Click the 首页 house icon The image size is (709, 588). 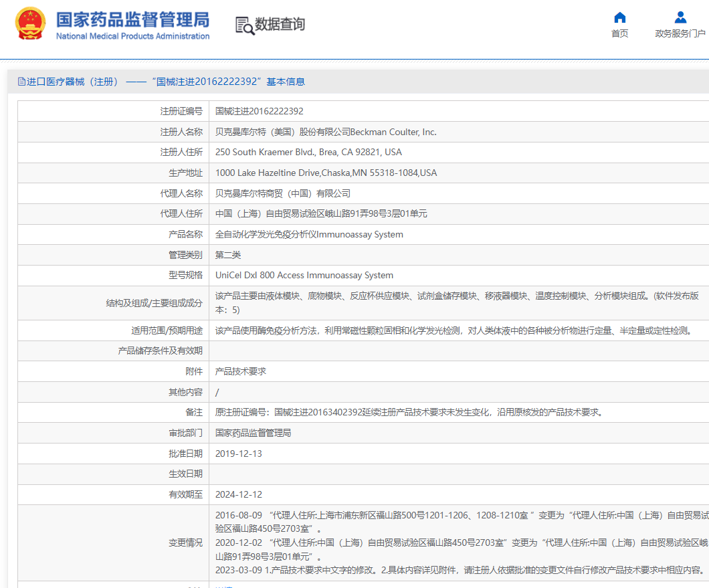coord(619,17)
